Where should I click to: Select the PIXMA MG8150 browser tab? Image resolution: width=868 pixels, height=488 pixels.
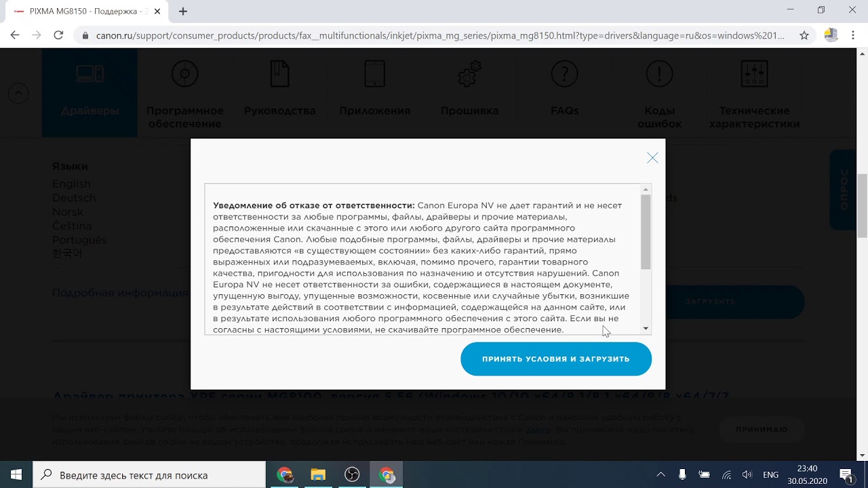pyautogui.click(x=86, y=11)
